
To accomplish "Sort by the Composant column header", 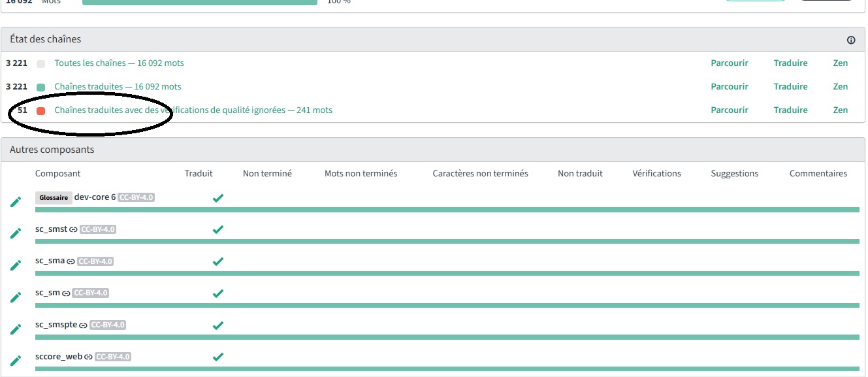I will [x=58, y=174].
